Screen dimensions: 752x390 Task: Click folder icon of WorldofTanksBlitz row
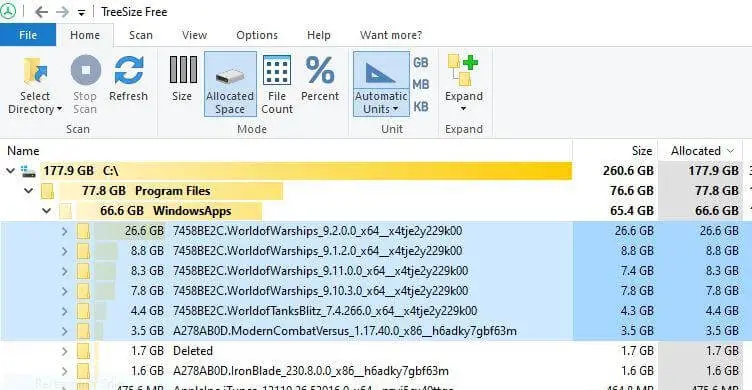coord(83,311)
